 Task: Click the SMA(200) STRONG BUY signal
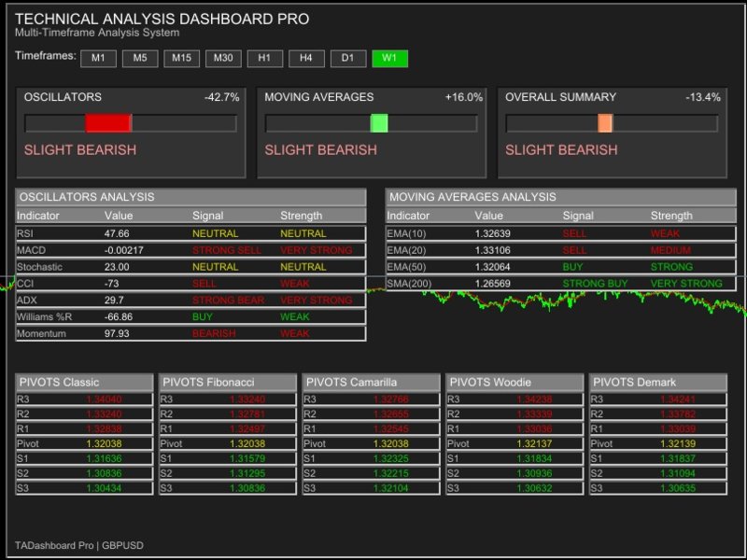pyautogui.click(x=595, y=284)
